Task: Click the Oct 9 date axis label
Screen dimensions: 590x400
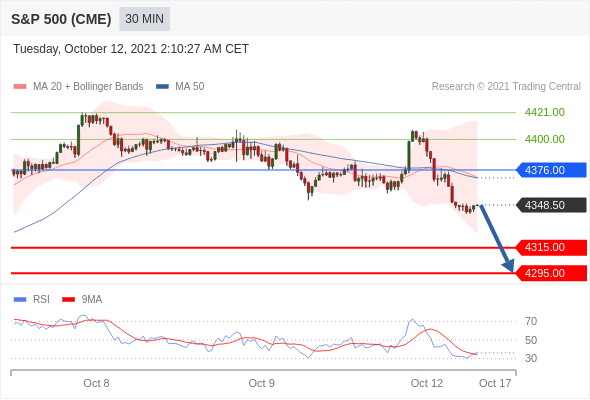Action: click(x=262, y=383)
